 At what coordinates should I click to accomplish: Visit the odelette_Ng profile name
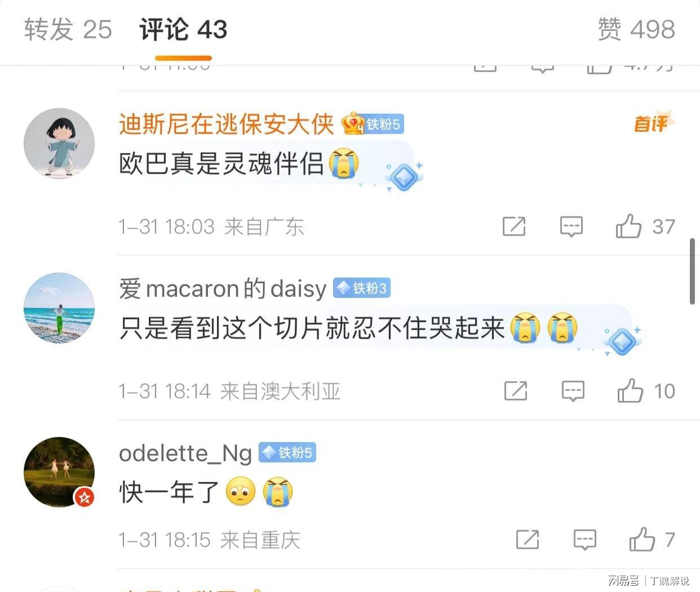pyautogui.click(x=185, y=453)
